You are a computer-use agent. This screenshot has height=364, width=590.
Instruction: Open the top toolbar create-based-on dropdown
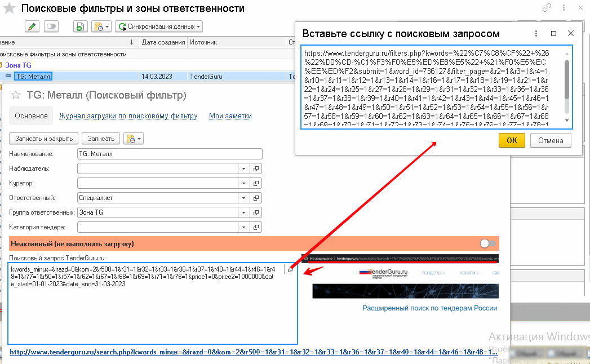pos(101,26)
